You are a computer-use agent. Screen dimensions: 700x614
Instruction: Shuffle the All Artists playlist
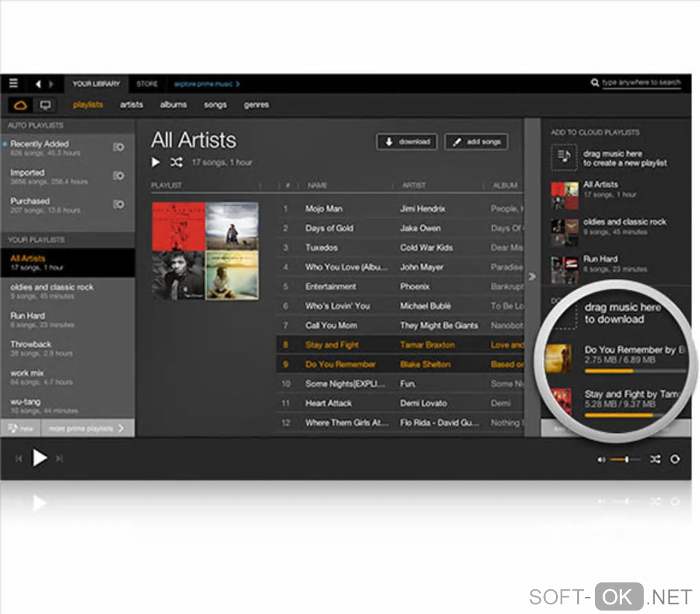(x=176, y=162)
